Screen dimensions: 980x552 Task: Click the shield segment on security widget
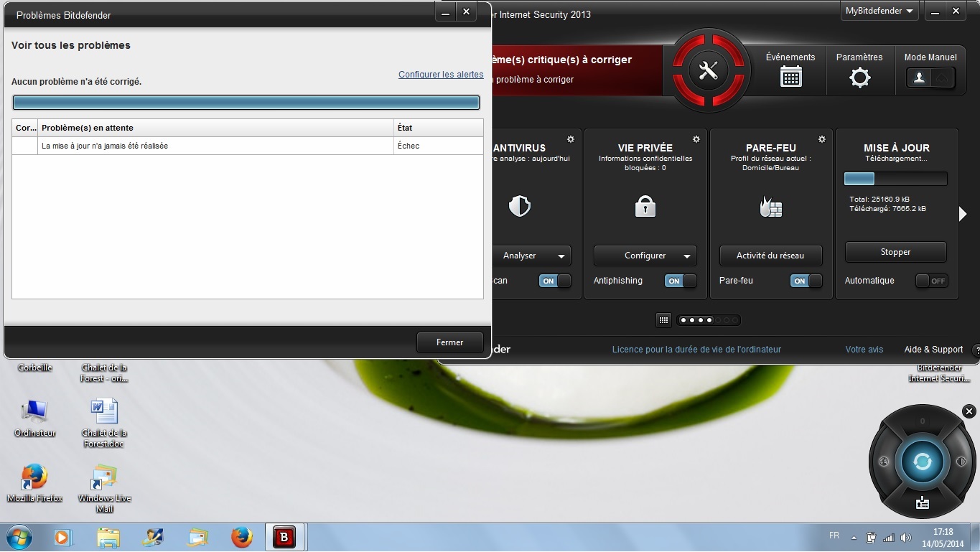[x=961, y=462]
